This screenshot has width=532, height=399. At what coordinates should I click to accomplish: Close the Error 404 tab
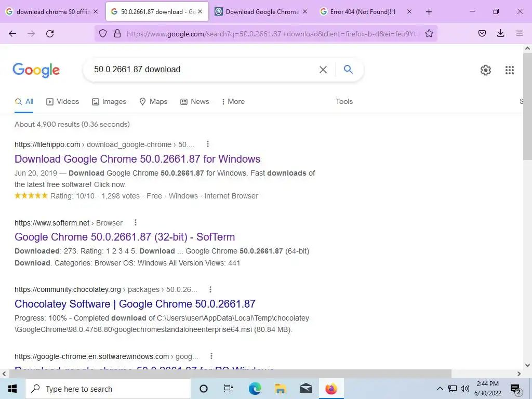tap(409, 12)
